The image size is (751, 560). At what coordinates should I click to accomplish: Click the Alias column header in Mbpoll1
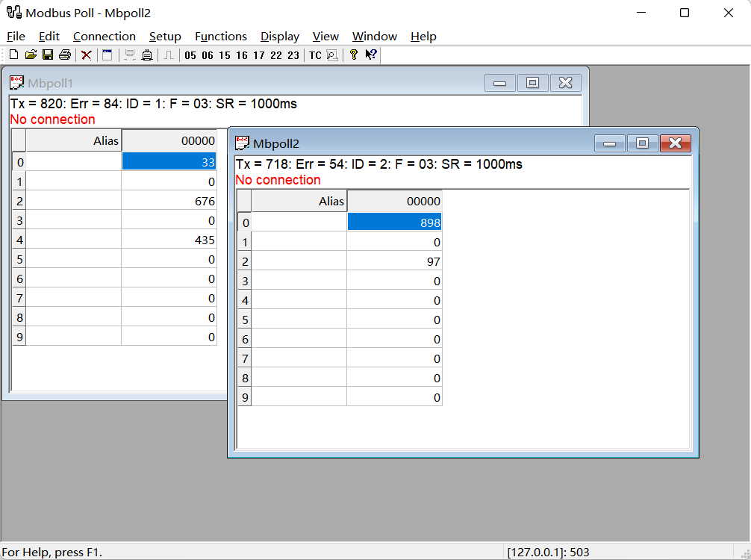tap(73, 140)
